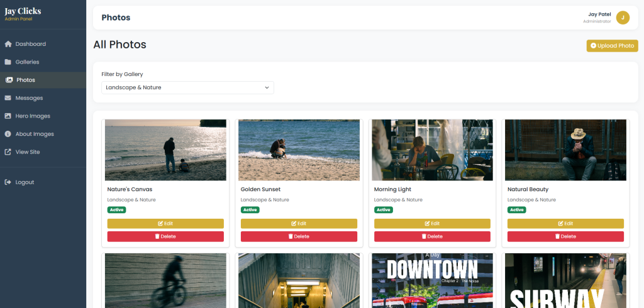
Task: Open the Photos section in sidebar
Action: tap(25, 80)
